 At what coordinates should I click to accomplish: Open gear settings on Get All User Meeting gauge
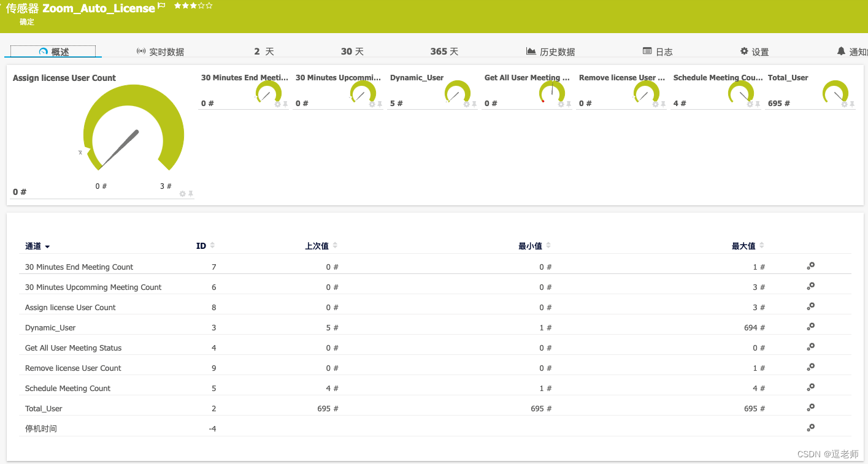pos(561,104)
